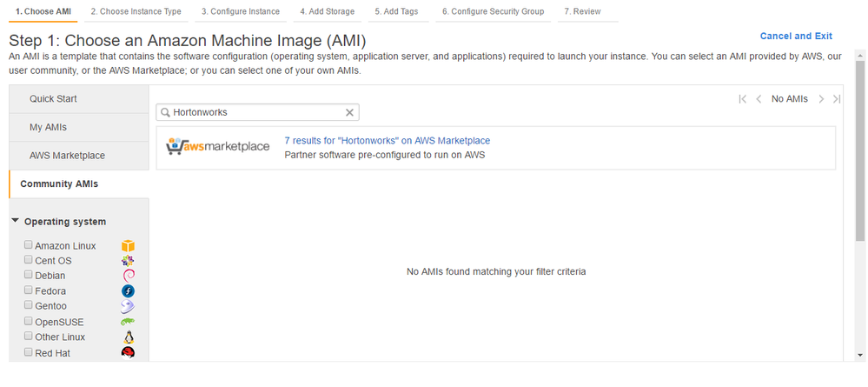Click the No AMIs pagination label
Screen dimensions: 868x387
click(790, 99)
